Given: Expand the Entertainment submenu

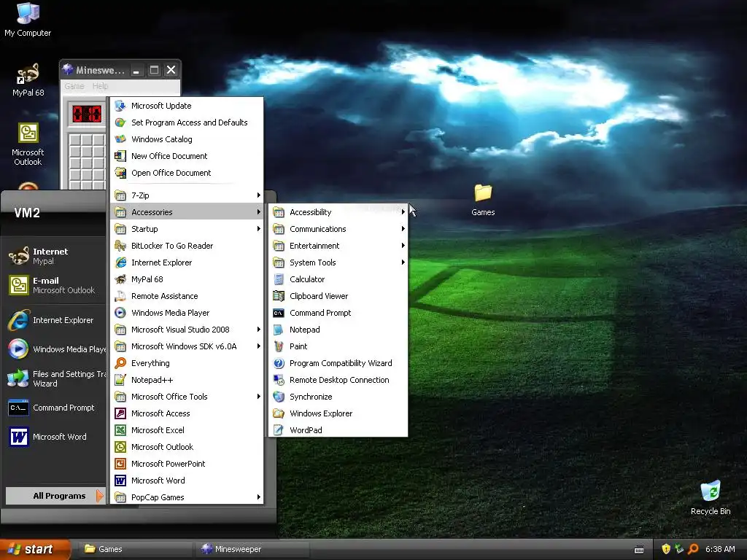Looking at the screenshot, I should click(338, 246).
